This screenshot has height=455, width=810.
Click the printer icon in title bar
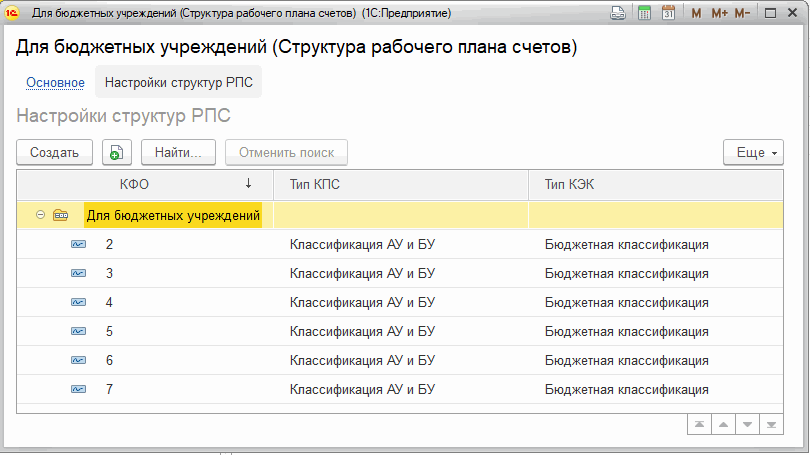(x=618, y=14)
